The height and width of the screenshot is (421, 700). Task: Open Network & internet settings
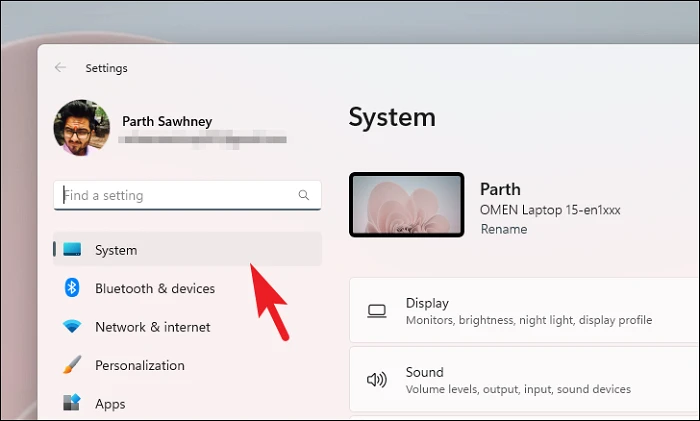click(x=153, y=327)
